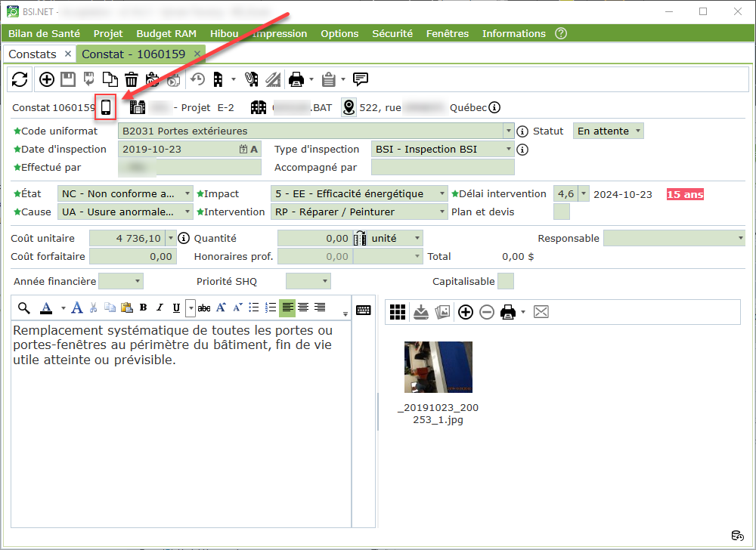Click the remove photo minus button
This screenshot has width=756, height=550.
487,311
